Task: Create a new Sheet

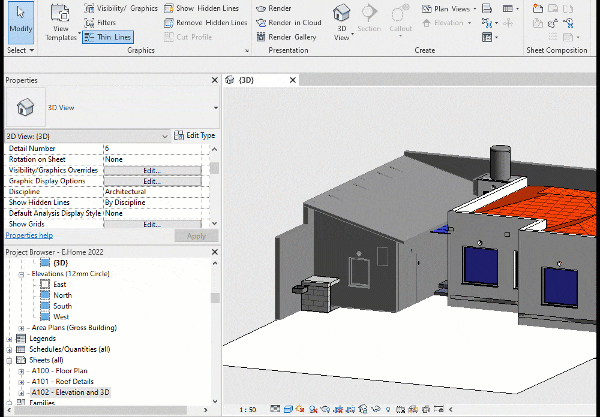Action: click(x=538, y=8)
